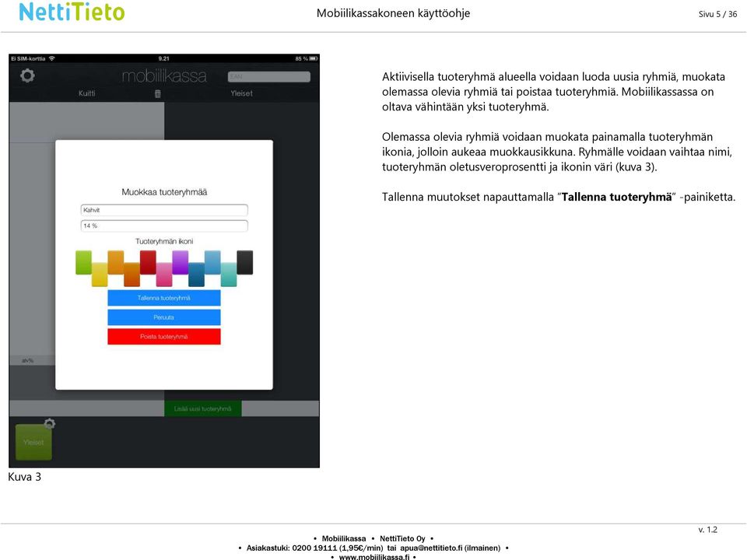Click the bold Tallenna tuoteryhmä text in the paragraph

[617, 197]
